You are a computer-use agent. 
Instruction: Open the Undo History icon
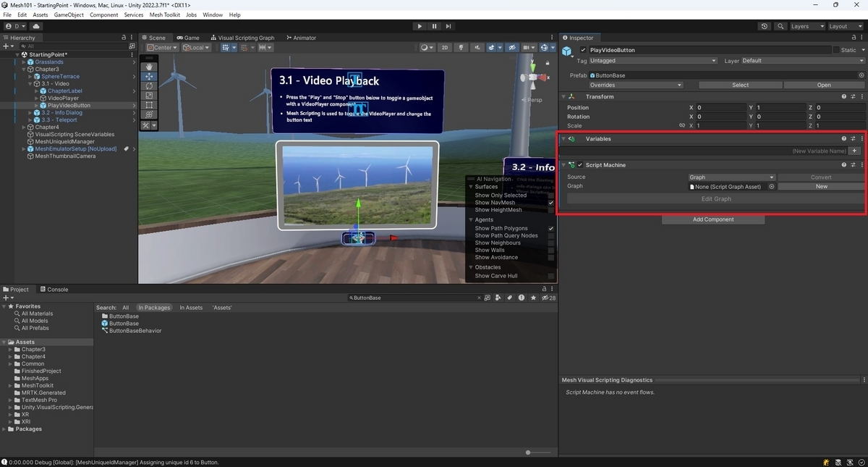point(765,26)
